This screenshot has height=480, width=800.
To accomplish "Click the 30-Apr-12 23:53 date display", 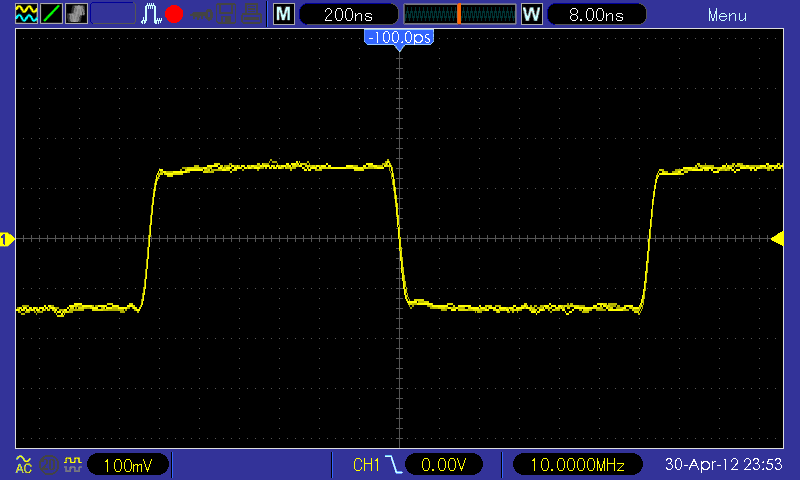I will click(x=723, y=464).
